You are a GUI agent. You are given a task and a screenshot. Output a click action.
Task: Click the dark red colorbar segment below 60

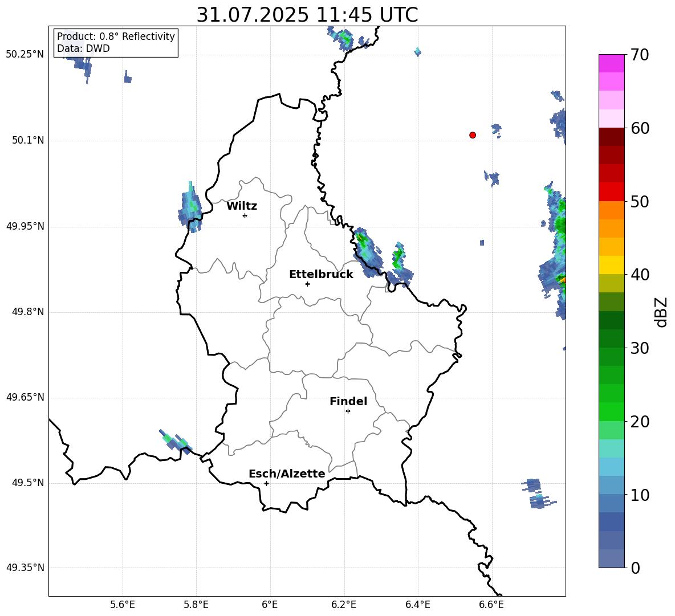(612, 137)
